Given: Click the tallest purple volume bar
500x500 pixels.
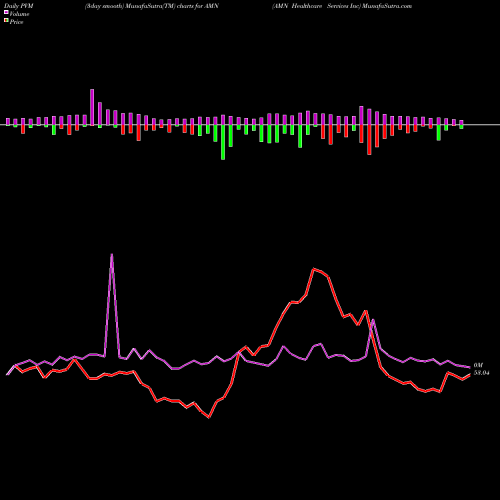Looking at the screenshot, I should point(92,107).
